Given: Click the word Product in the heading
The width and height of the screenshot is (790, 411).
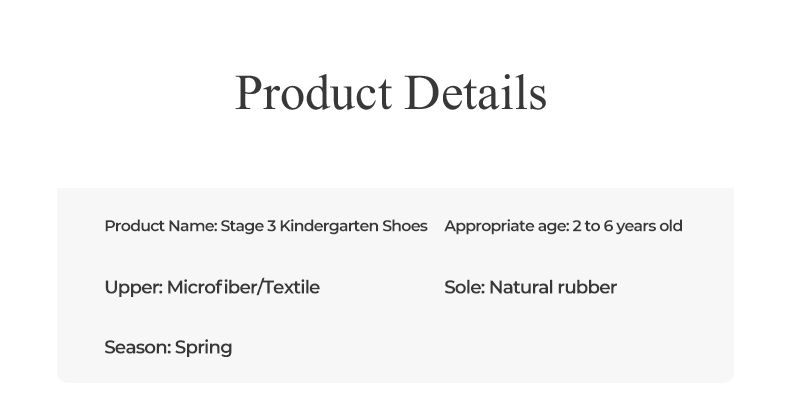Looking at the screenshot, I should (x=313, y=93).
